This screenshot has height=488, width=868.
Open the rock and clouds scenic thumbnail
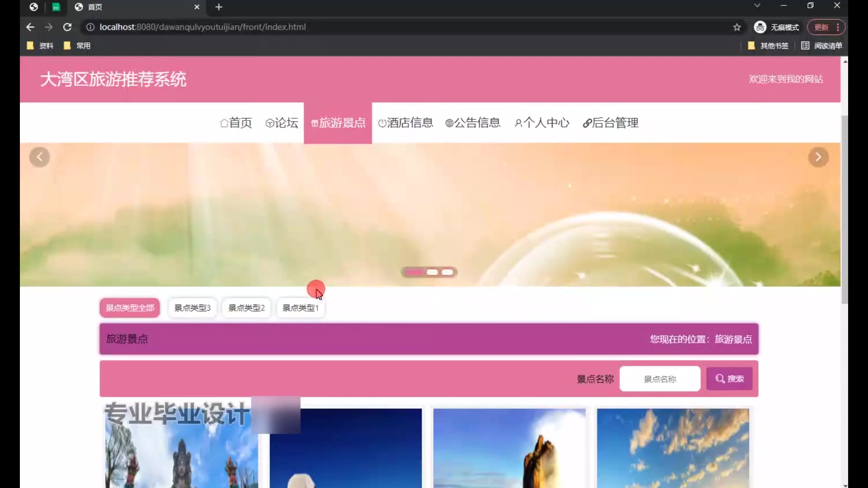point(509,448)
